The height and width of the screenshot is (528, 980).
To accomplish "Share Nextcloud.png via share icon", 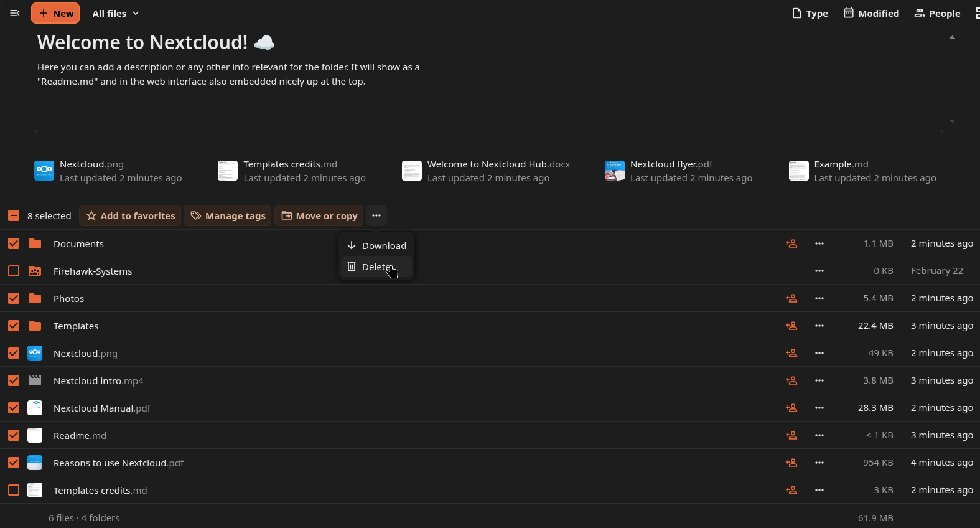I will 791,353.
